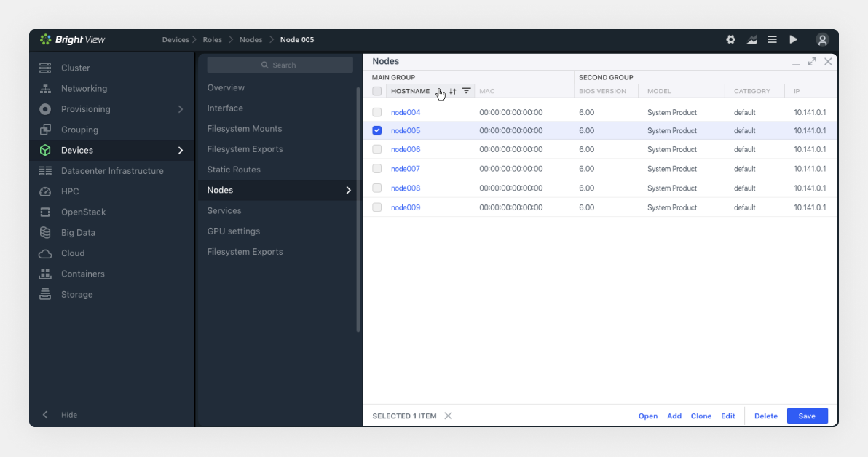Image resolution: width=868 pixels, height=457 pixels.
Task: Click the Add action
Action: [x=674, y=416]
